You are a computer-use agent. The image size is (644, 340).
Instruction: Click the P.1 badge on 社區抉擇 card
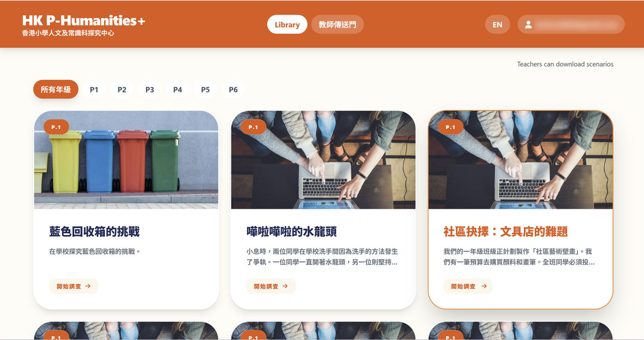pos(450,127)
